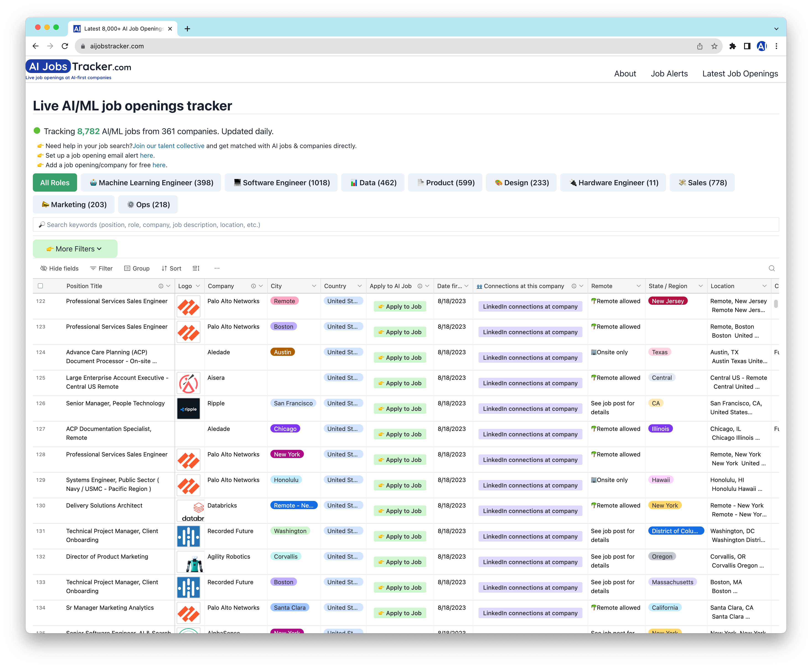Click the table search magnifier icon
The width and height of the screenshot is (812, 667).
tap(772, 268)
